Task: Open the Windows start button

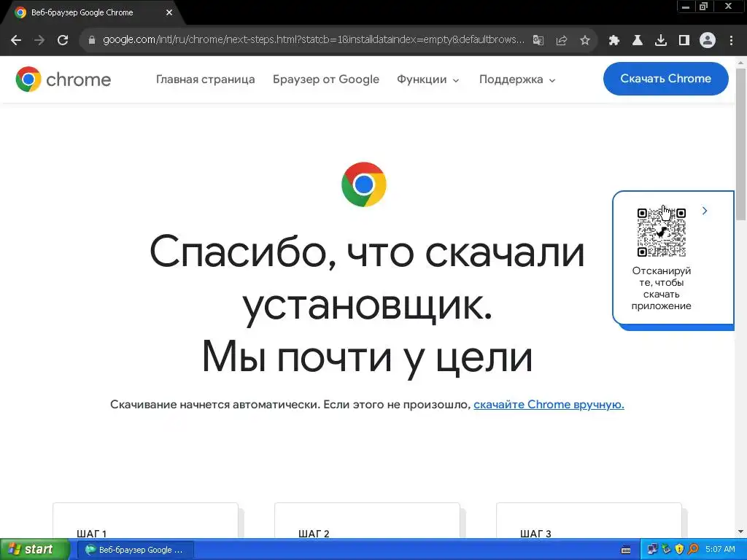Action: (x=34, y=550)
